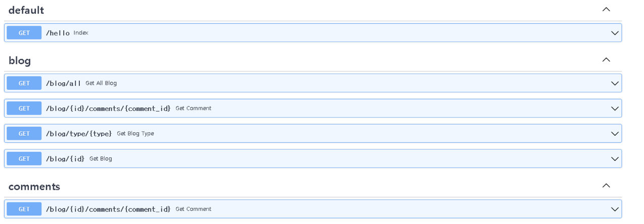644x224 pixels.
Task: Collapse the comments section using its arrow
Action: tap(606, 186)
